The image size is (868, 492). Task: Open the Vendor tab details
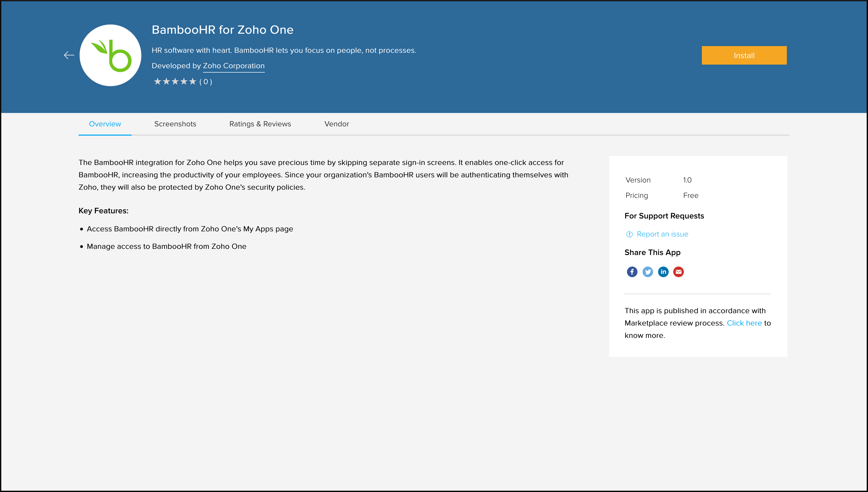[x=336, y=124]
